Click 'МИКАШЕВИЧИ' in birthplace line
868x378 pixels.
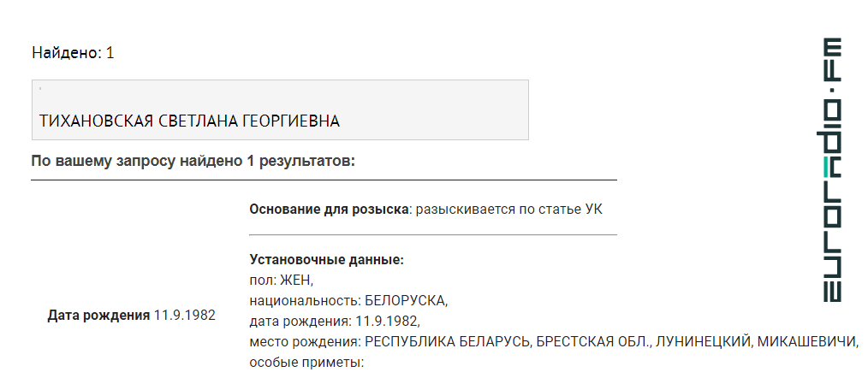[x=806, y=342]
